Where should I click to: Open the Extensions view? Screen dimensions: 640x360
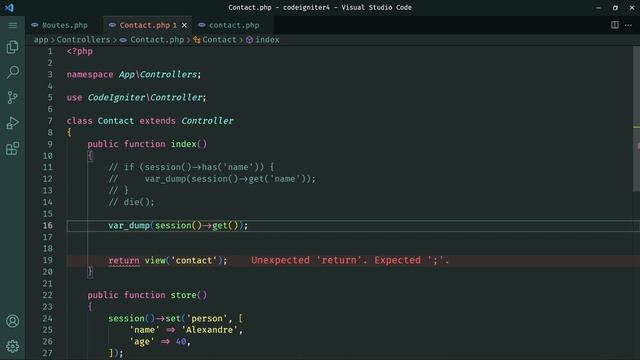tap(12, 148)
